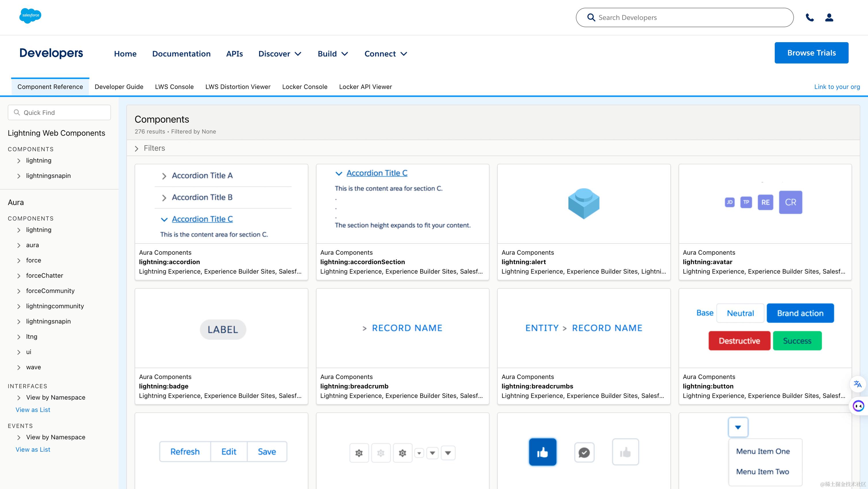Click the Browse Trials button
Image resolution: width=868 pixels, height=489 pixels.
[x=811, y=53]
